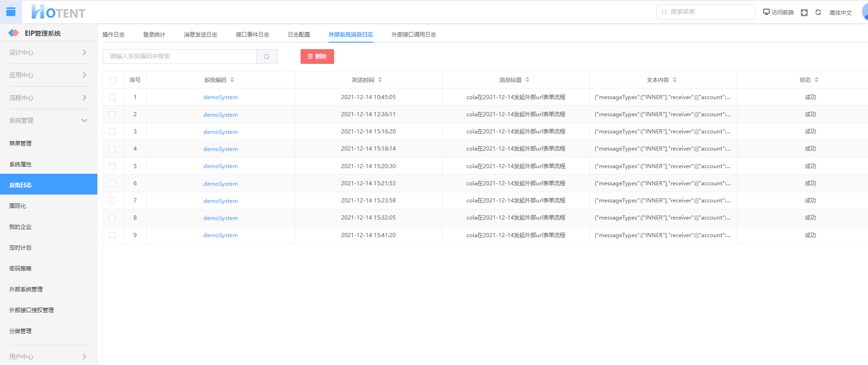Click the refresh icon in top bar
The width and height of the screenshot is (868, 365).
[x=818, y=13]
